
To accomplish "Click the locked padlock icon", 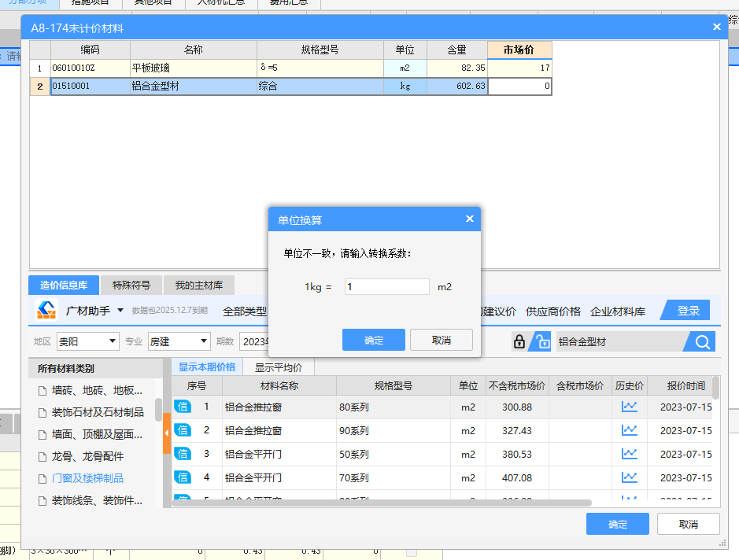I will point(519,341).
